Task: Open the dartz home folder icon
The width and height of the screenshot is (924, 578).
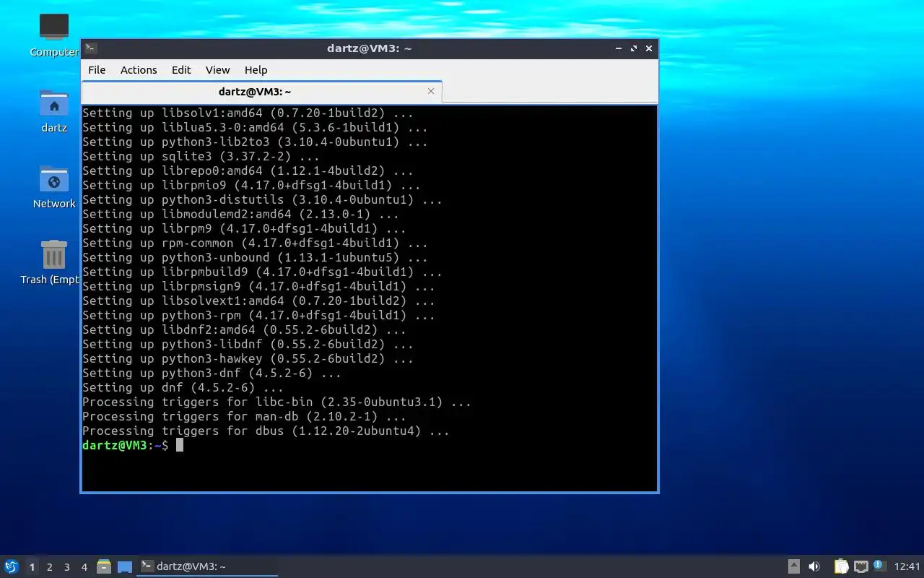Action: 54,104
